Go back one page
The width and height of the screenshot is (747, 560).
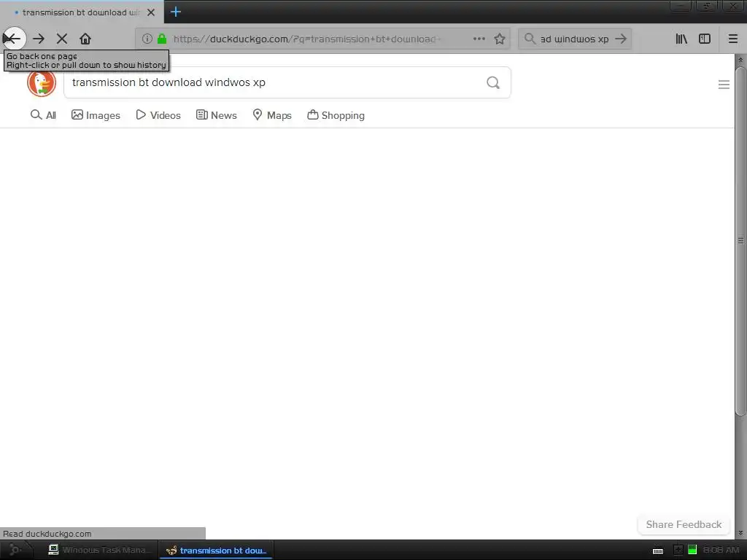(x=13, y=39)
